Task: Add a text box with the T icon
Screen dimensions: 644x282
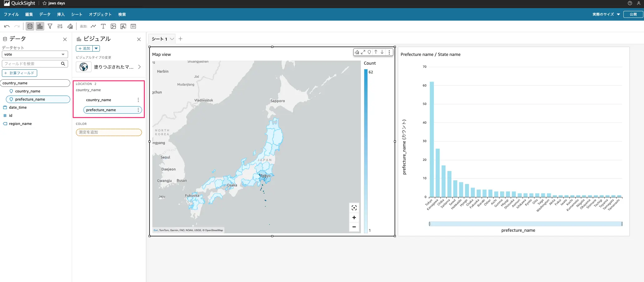Action: 103,26
